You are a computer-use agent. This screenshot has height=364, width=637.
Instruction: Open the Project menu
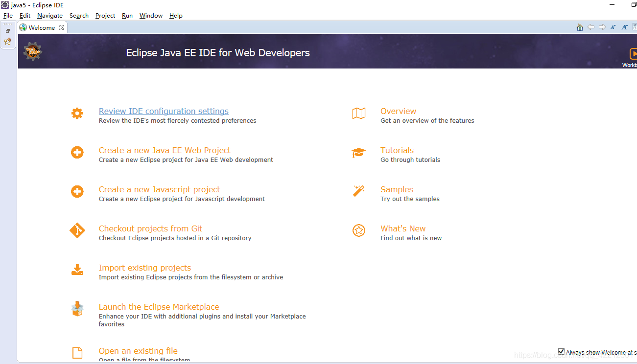pos(105,16)
